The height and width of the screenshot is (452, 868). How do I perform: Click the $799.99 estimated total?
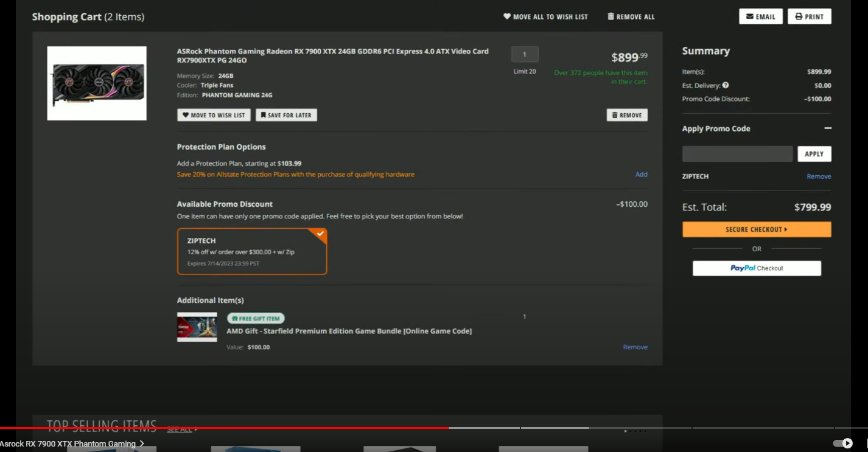pyautogui.click(x=813, y=207)
